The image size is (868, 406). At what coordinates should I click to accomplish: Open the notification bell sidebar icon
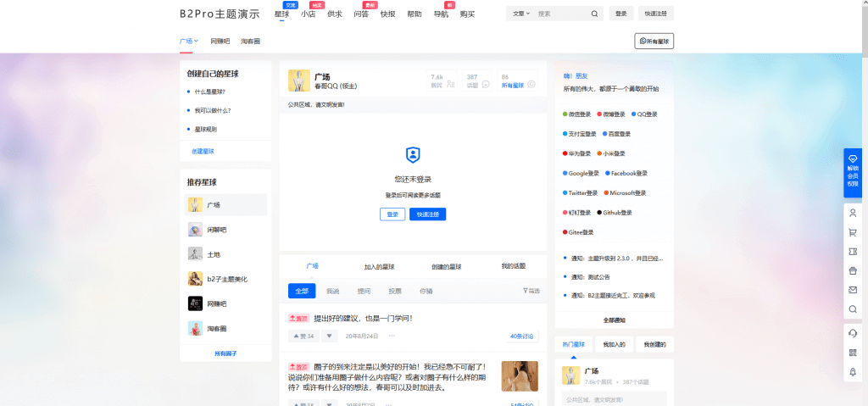[853, 371]
